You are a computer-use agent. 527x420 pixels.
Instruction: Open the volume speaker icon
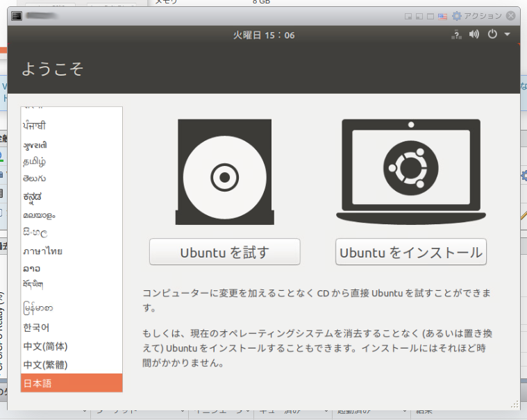click(x=474, y=34)
